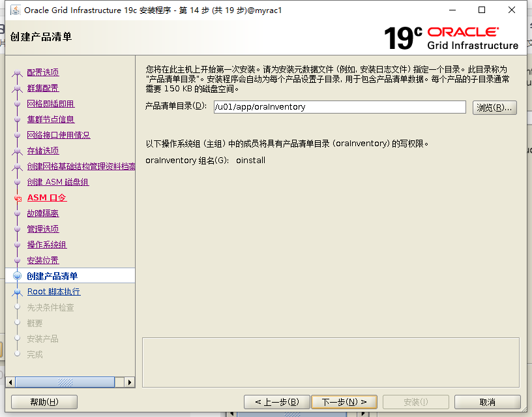This screenshot has height=417, width=532.
Task: Jump to the 操作系统组 step
Action: pyautogui.click(x=47, y=245)
